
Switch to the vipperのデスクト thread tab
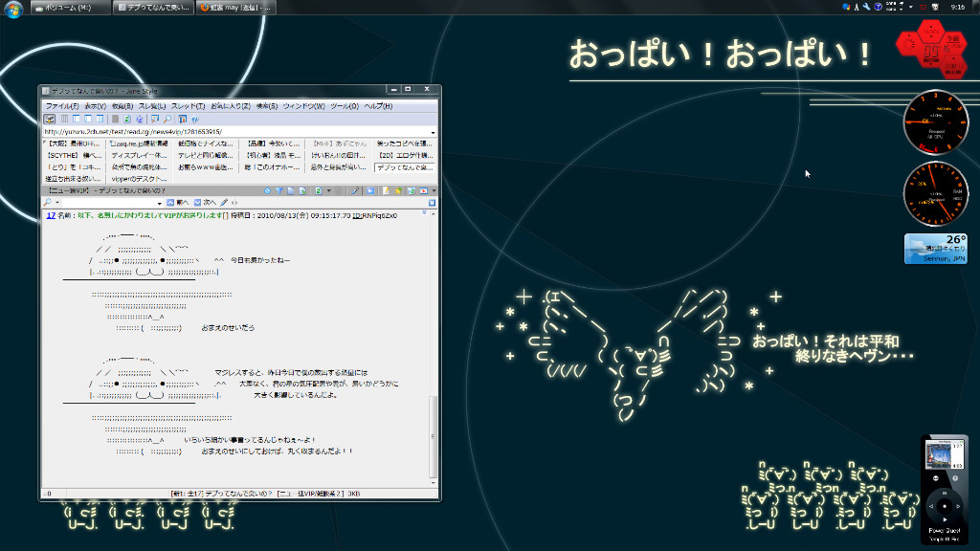pos(138,179)
